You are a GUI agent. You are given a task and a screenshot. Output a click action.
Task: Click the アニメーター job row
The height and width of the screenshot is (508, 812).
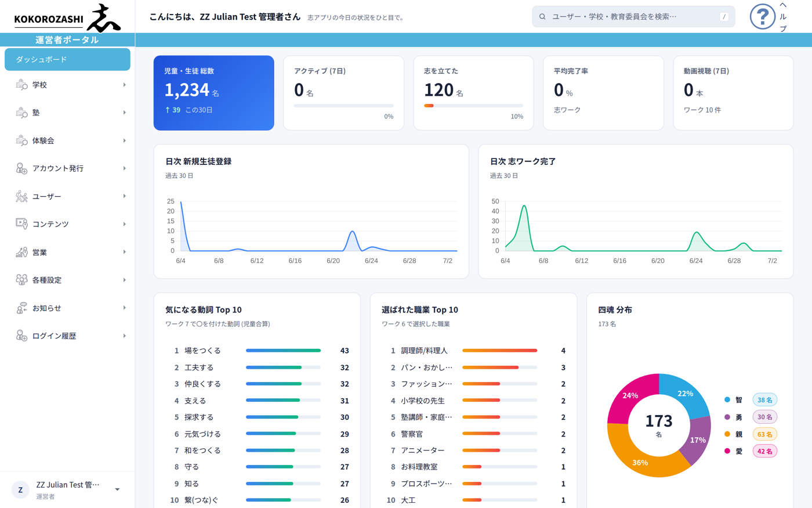(473, 451)
